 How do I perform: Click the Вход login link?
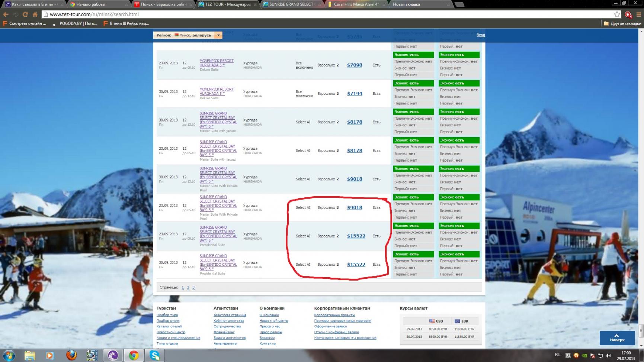coord(480,35)
